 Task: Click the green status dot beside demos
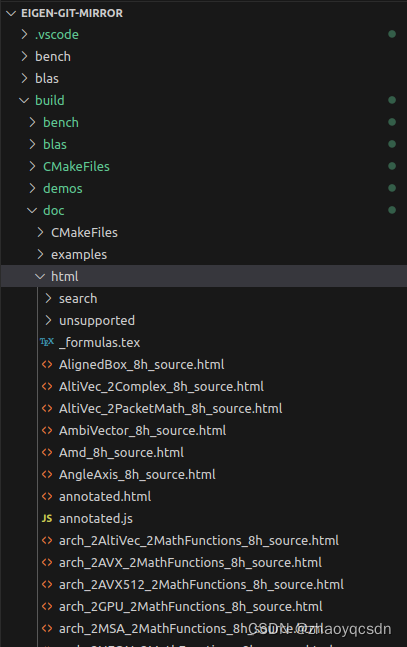coord(392,188)
